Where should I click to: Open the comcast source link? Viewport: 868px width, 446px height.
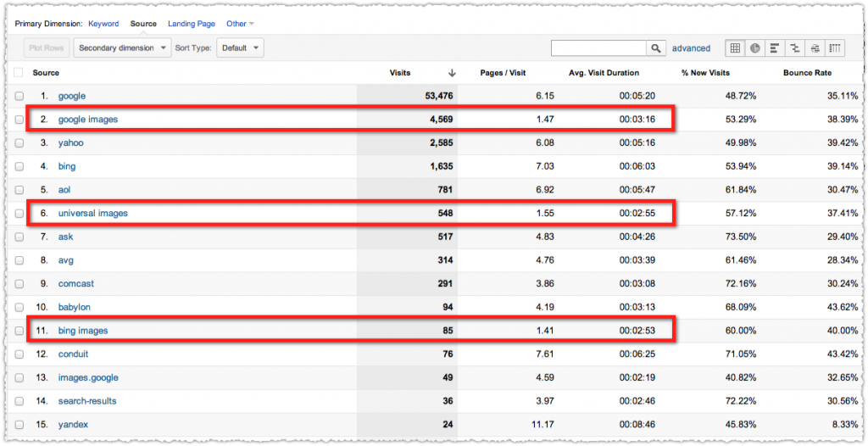76,284
